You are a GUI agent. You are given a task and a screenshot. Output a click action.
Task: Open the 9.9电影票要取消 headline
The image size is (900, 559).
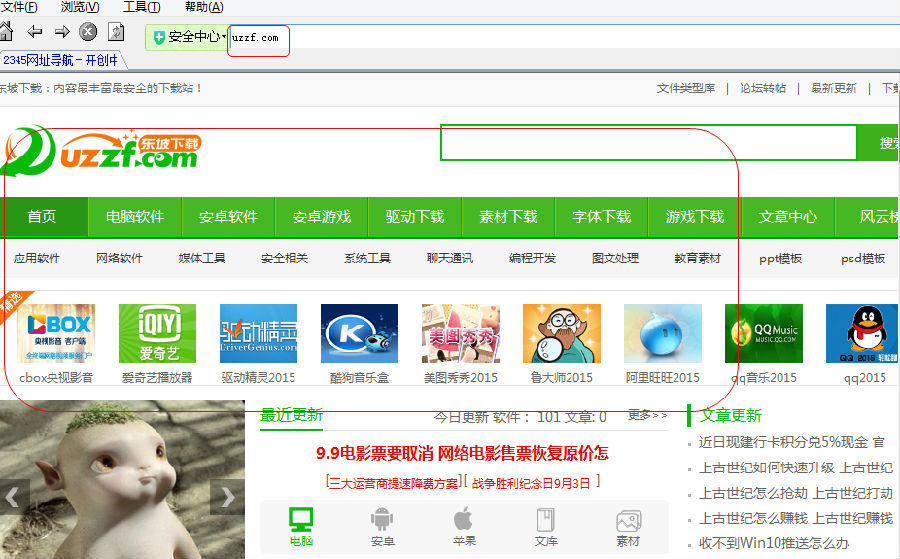click(x=462, y=453)
